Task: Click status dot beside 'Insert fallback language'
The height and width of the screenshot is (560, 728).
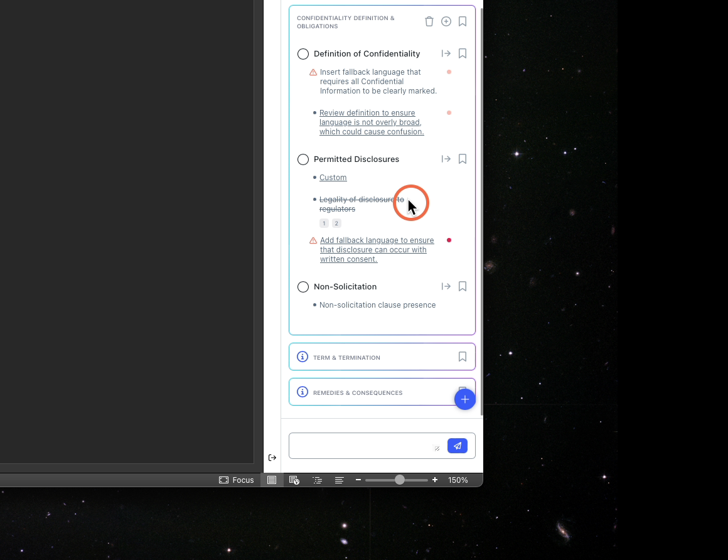Action: coord(449,72)
